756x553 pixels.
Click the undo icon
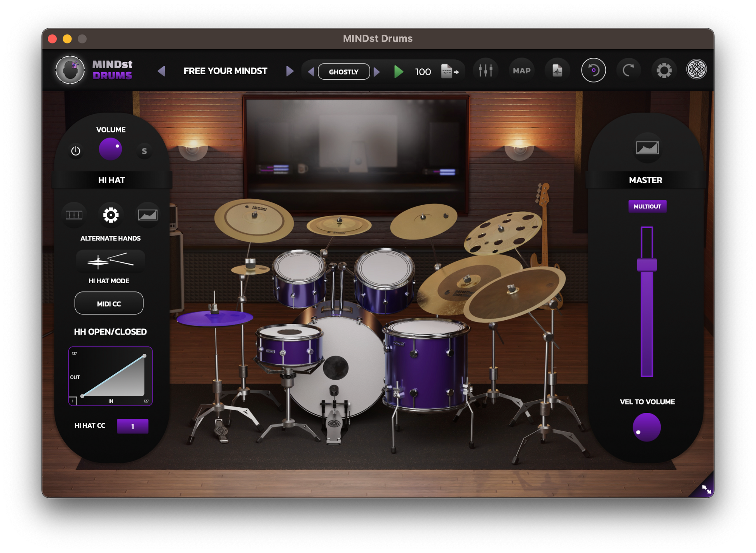pyautogui.click(x=593, y=70)
